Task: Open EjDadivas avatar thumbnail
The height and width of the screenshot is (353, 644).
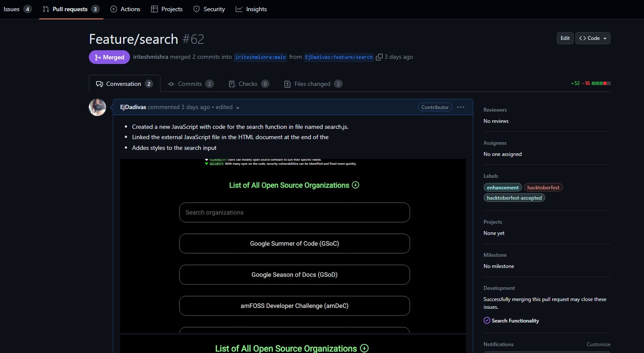Action: coord(97,107)
